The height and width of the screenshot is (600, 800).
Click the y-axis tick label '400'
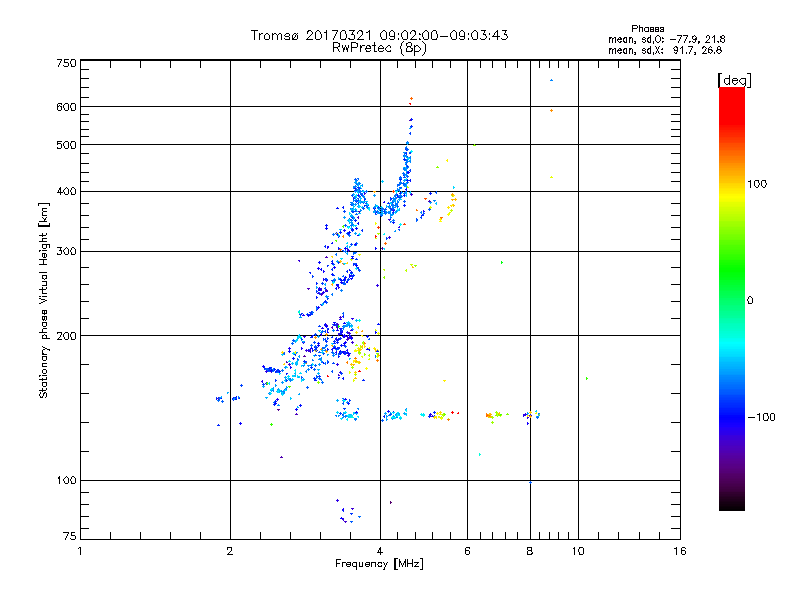pyautogui.click(x=66, y=191)
